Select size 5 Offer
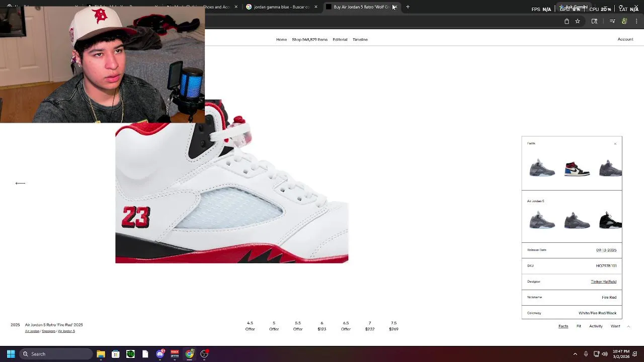The height and width of the screenshot is (362, 644). pyautogui.click(x=274, y=326)
